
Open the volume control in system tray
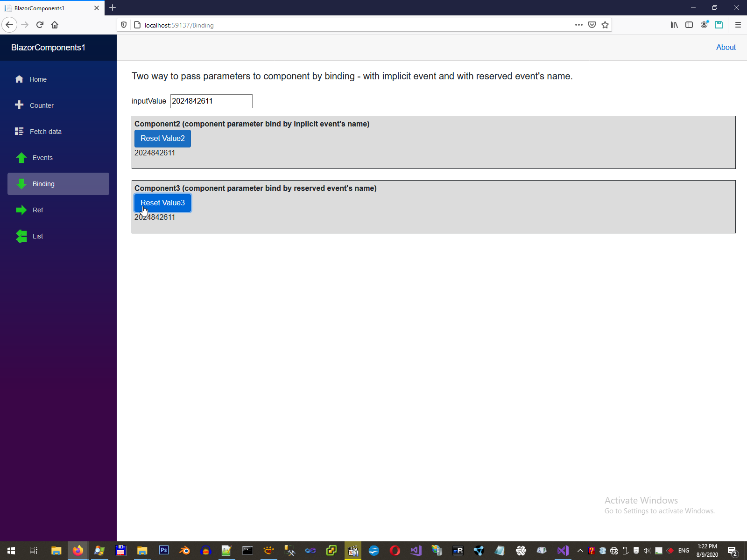pos(647,551)
